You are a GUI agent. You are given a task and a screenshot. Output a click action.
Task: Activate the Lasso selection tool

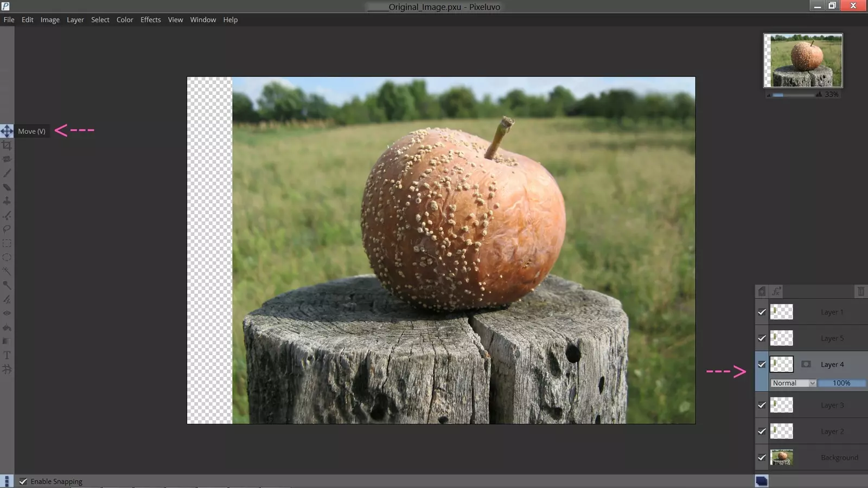click(x=7, y=229)
